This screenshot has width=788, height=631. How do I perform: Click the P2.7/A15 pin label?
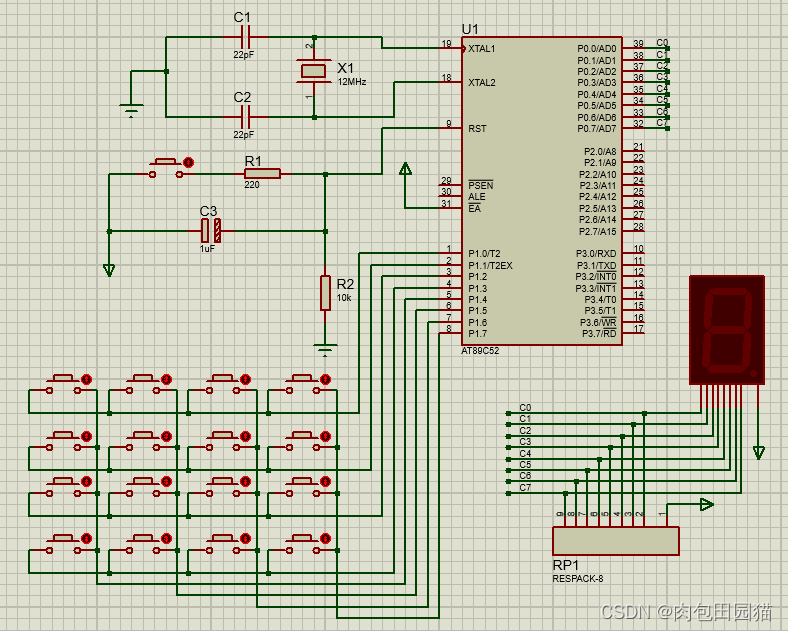(x=598, y=231)
